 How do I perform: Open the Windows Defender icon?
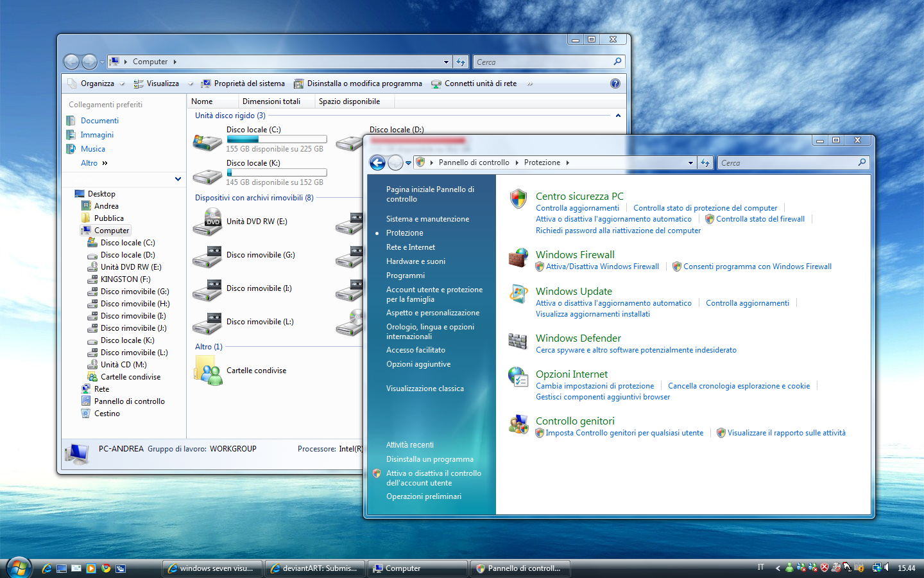pos(518,341)
